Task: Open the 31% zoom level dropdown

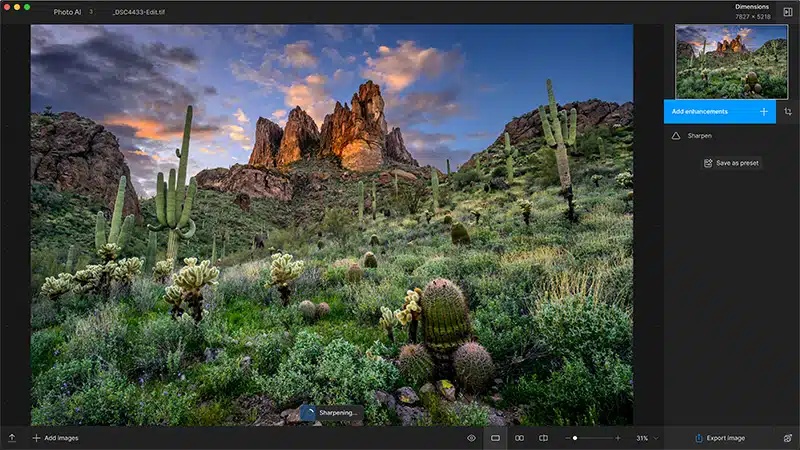Action: pos(647,438)
